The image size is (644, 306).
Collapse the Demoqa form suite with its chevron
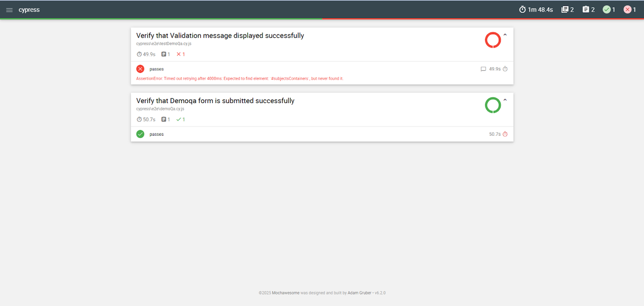tap(505, 100)
